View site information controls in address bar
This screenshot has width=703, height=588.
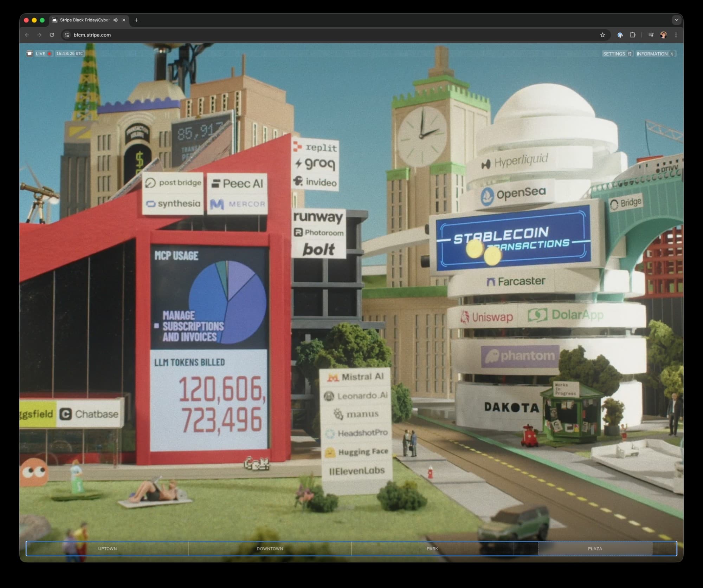67,35
